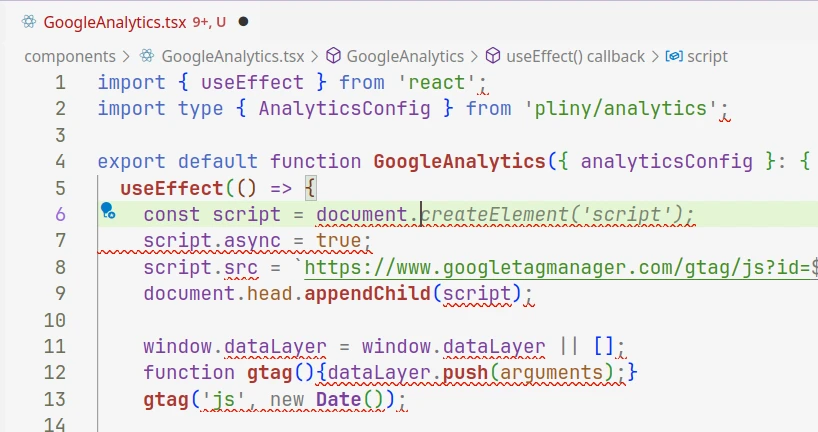Viewport: 818px width, 432px height.
Task: Click the unsaved changes dot on the tab
Action: tap(244, 20)
